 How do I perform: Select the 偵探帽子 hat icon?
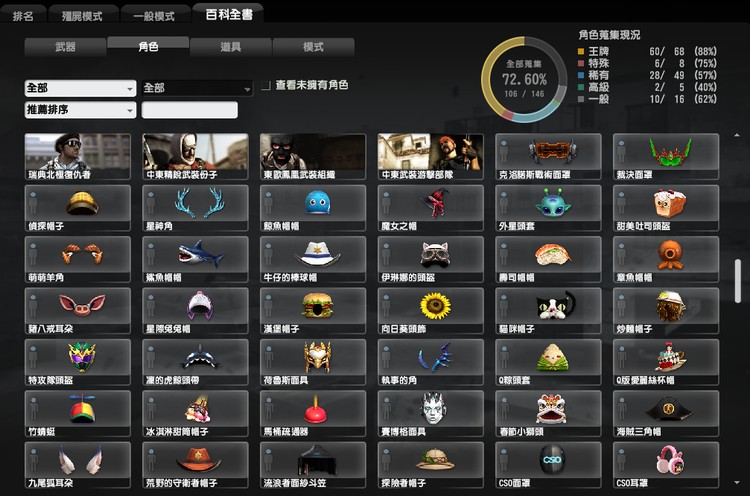coord(77,208)
